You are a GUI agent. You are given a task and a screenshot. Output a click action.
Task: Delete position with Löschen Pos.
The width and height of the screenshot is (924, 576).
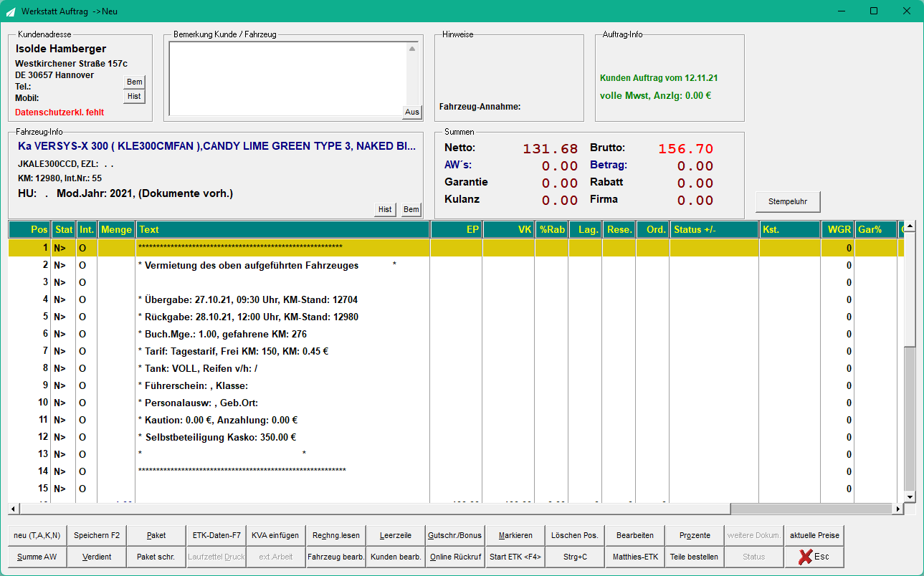[575, 535]
